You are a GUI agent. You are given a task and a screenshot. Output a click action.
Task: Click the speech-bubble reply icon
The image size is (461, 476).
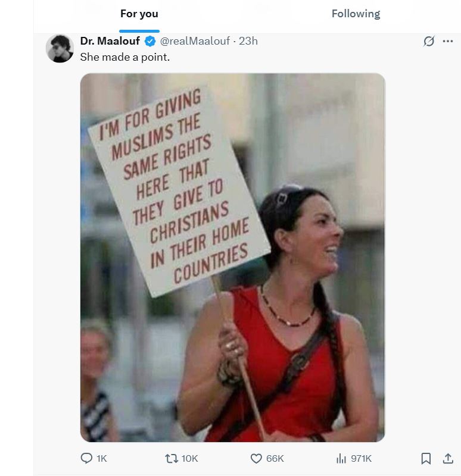tap(86, 458)
